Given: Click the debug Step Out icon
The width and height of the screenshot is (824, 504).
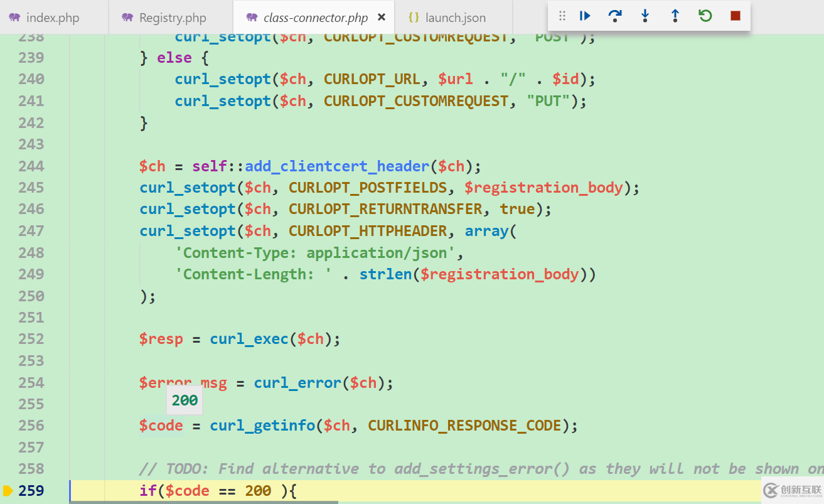Looking at the screenshot, I should pyautogui.click(x=675, y=16).
